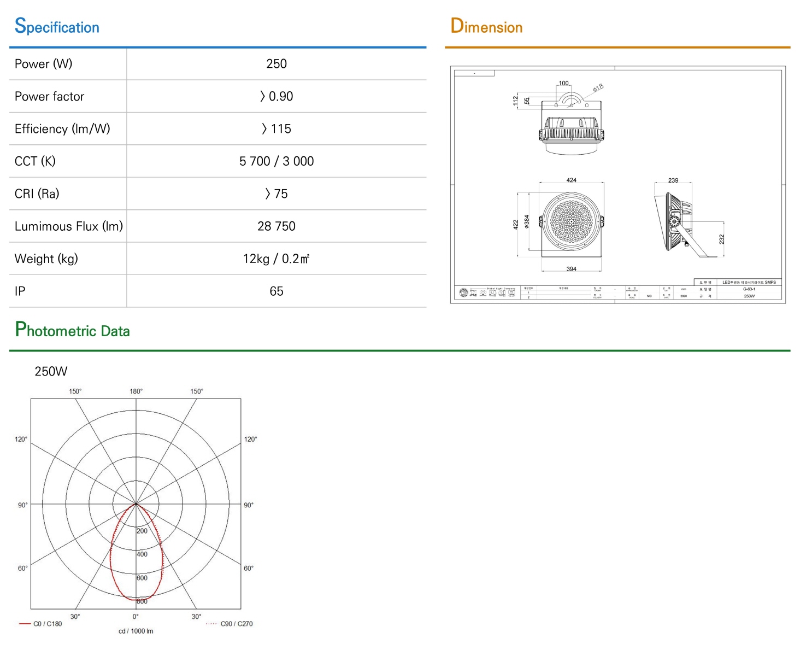Select the IP rating value 65
The width and height of the screenshot is (812, 650).
point(276,291)
